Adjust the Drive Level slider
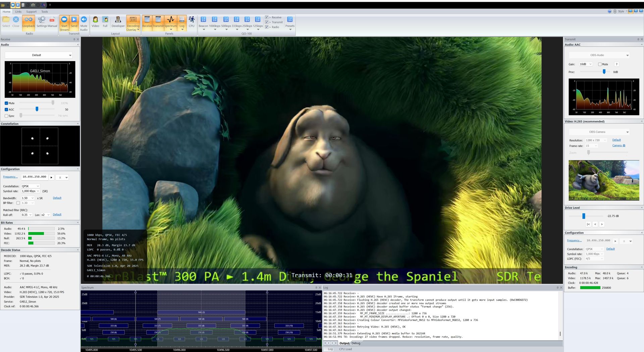This screenshot has height=352, width=644. [x=584, y=216]
